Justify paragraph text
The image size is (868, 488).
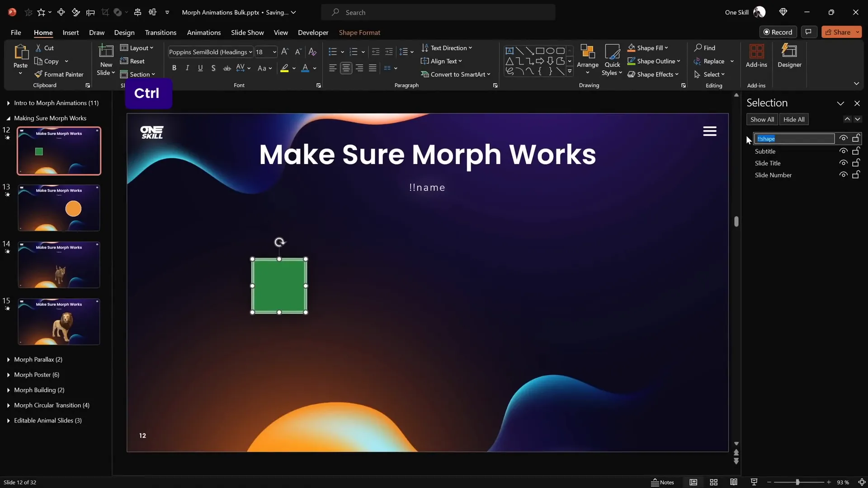coord(373,68)
